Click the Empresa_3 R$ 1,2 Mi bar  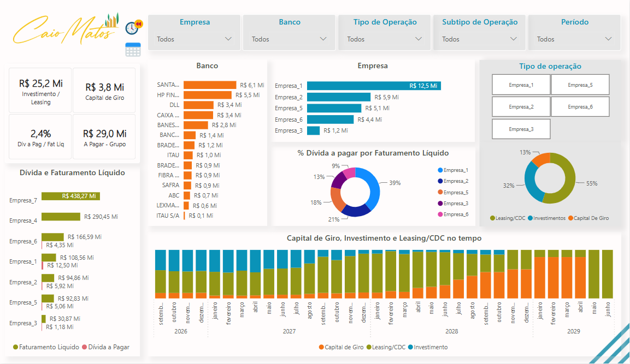click(314, 130)
